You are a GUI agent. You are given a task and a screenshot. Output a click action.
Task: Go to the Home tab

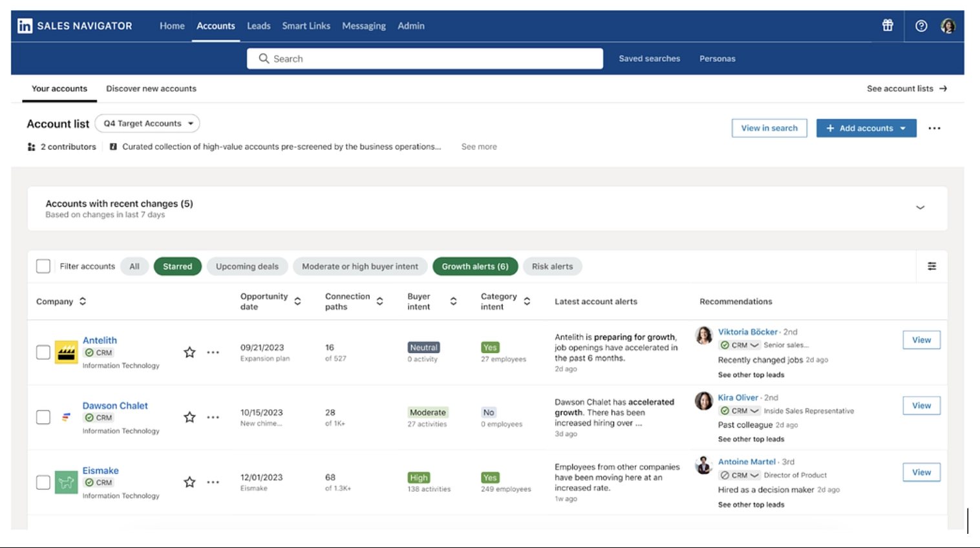pyautogui.click(x=172, y=26)
